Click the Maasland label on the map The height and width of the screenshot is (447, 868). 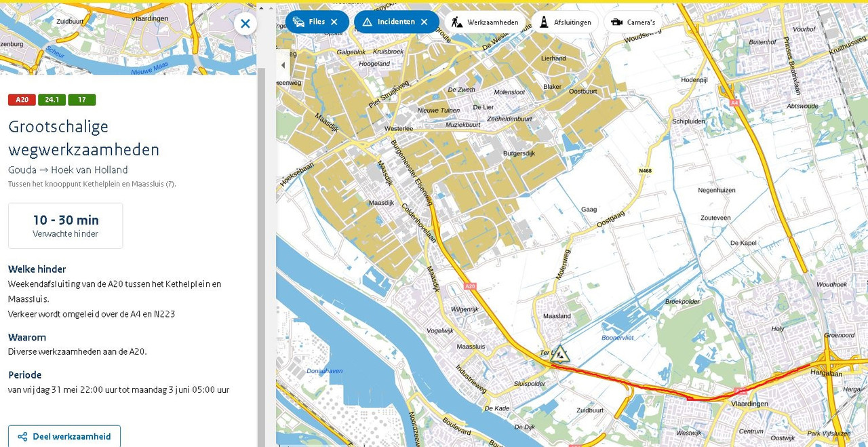(x=557, y=316)
